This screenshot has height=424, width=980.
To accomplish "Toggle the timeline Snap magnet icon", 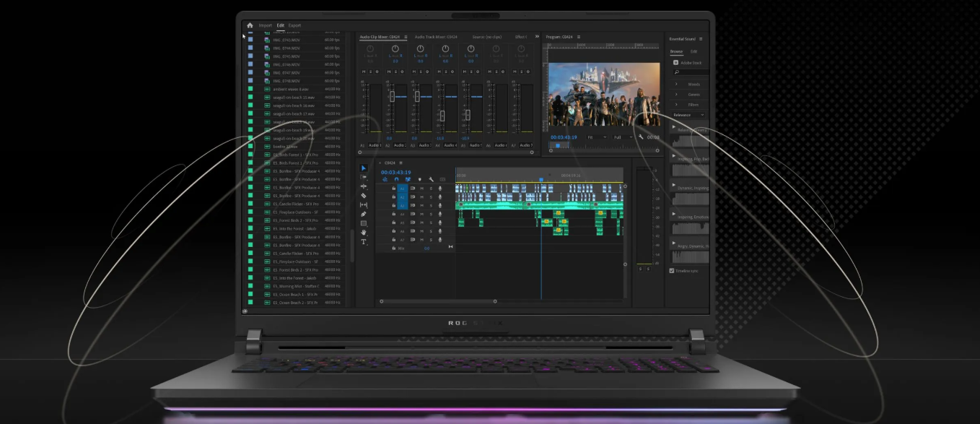I will coord(396,179).
